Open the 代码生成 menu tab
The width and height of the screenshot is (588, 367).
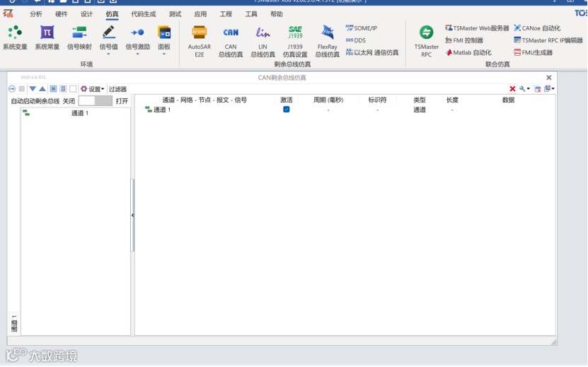pyautogui.click(x=143, y=14)
